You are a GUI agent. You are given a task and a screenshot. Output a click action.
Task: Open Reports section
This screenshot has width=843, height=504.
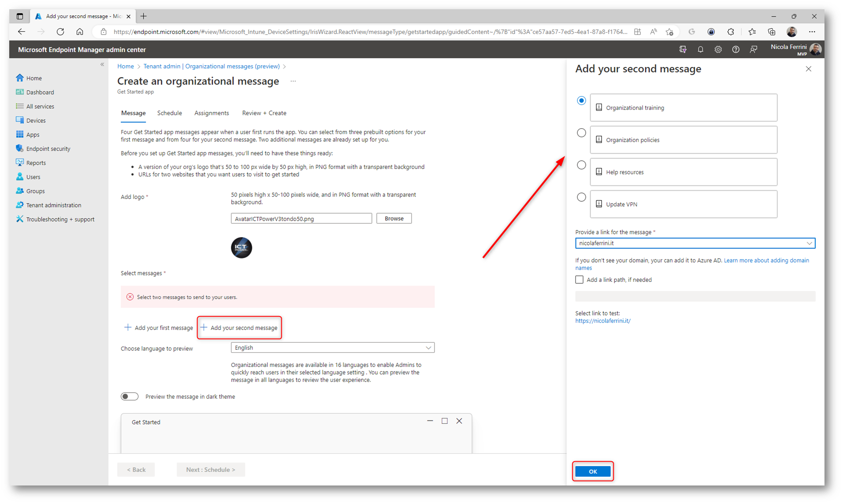pos(31,163)
